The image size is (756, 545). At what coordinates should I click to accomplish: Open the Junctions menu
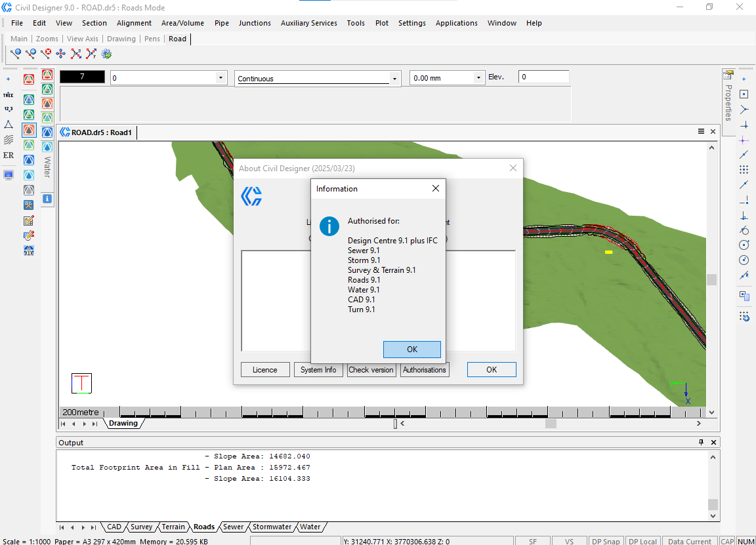(255, 23)
